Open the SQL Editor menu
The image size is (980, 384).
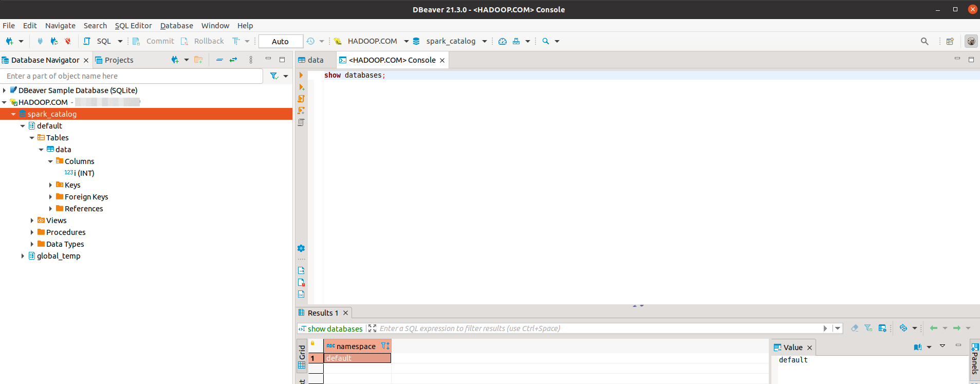pos(133,26)
